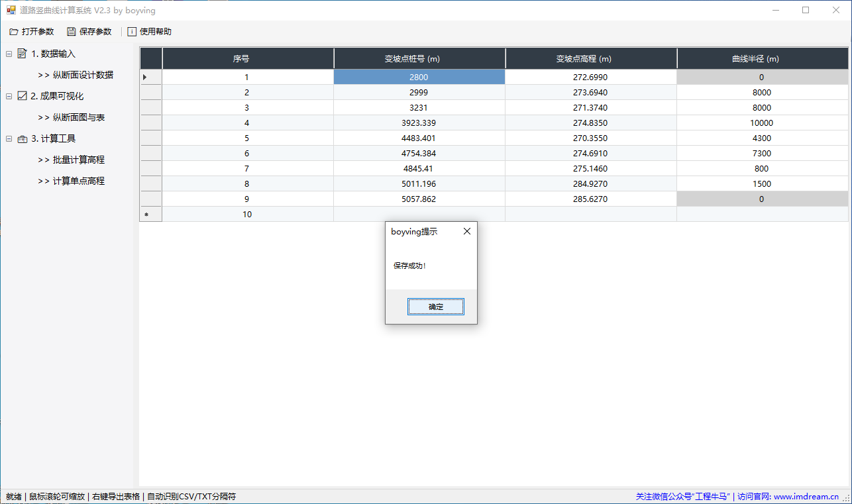Viewport: 852px width, 504px height.
Task: Click the cell containing 3923.339
Action: pyautogui.click(x=419, y=123)
